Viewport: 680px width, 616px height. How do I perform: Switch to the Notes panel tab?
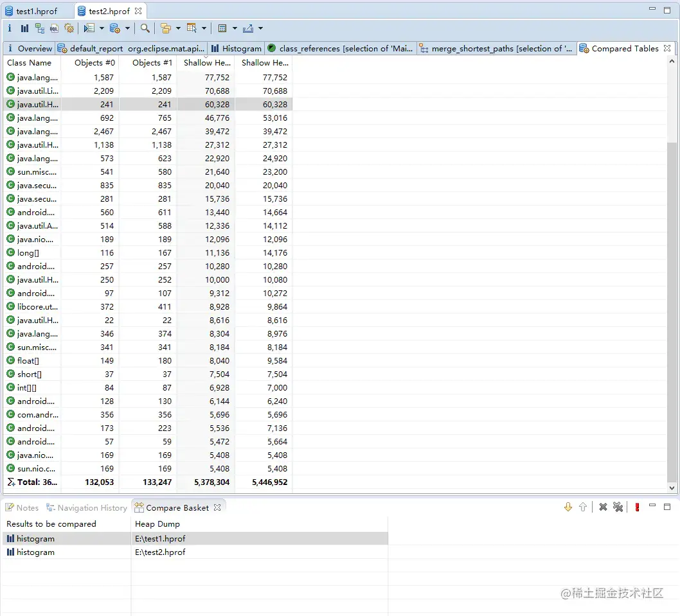(22, 507)
